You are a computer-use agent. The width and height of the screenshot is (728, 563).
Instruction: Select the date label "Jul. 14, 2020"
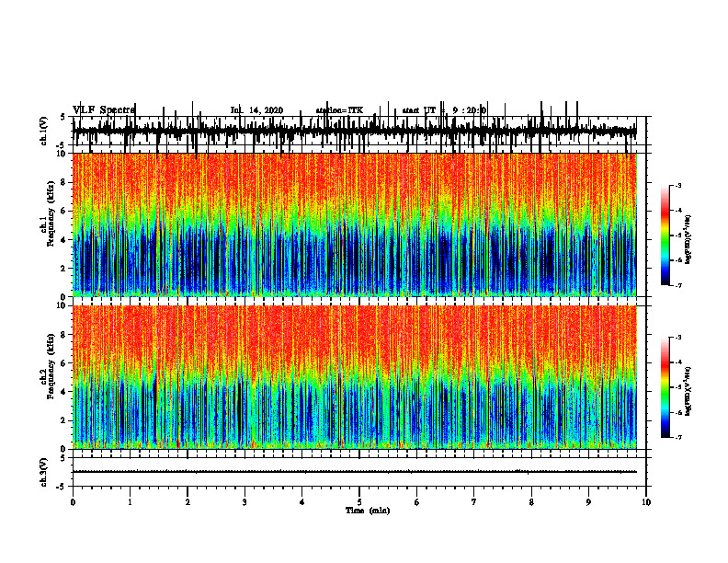click(256, 110)
